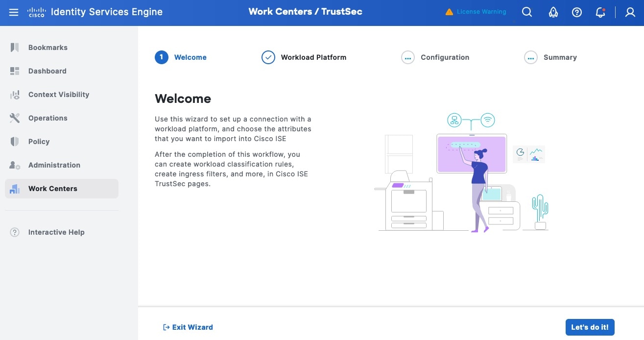Click the Workload Platform checkmark circle
Screen dimensions: 644x340
pos(268,57)
